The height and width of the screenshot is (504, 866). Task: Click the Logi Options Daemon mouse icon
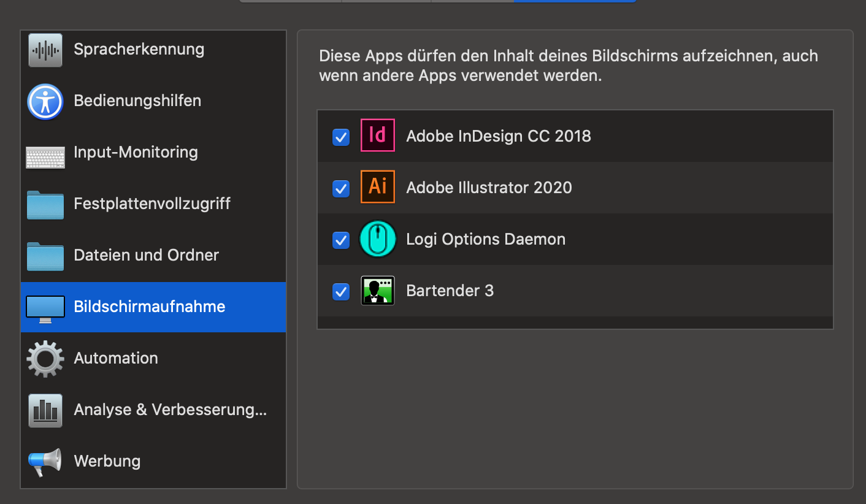[377, 239]
